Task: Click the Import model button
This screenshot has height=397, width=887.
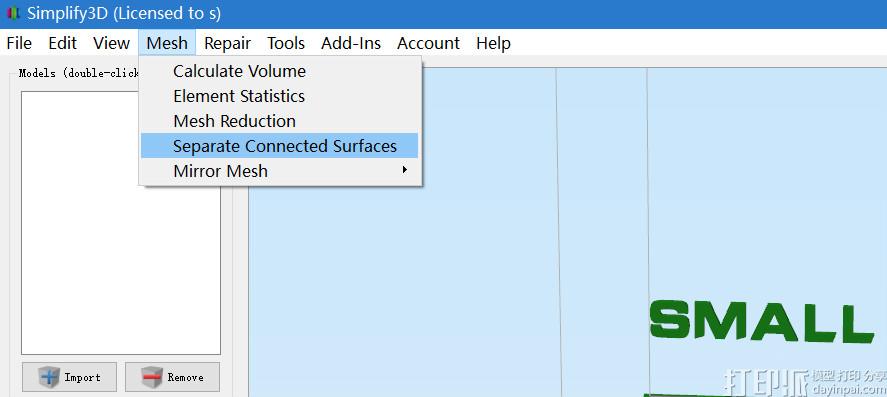Action: (70, 377)
